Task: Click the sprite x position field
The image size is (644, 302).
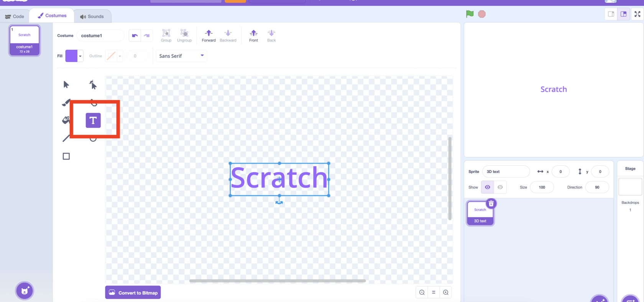Action: pos(560,172)
